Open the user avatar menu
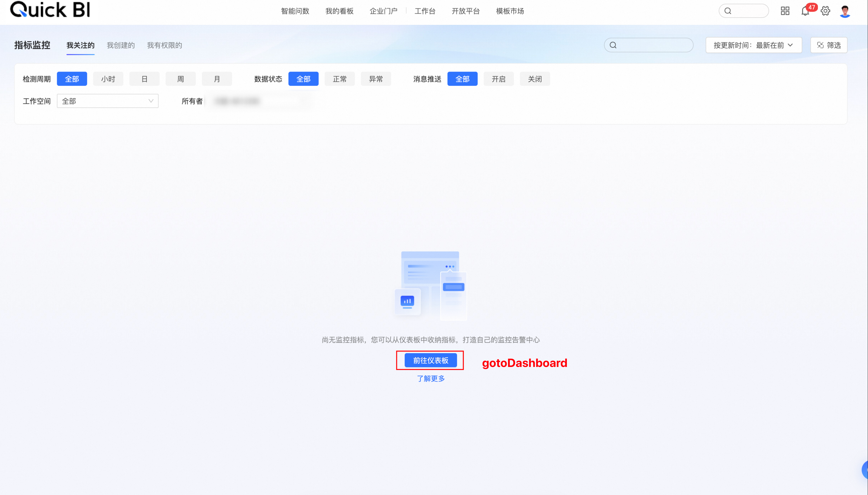The image size is (868, 495). click(x=845, y=11)
